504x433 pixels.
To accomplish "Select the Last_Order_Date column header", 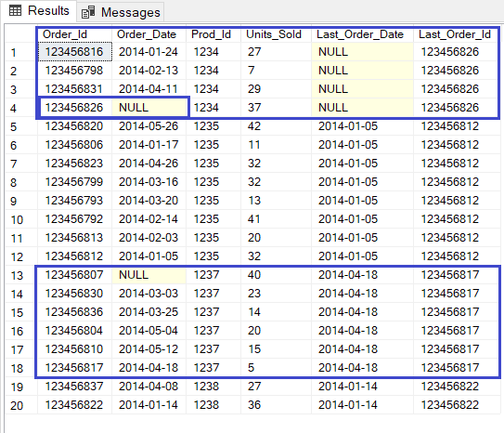I will click(x=362, y=34).
